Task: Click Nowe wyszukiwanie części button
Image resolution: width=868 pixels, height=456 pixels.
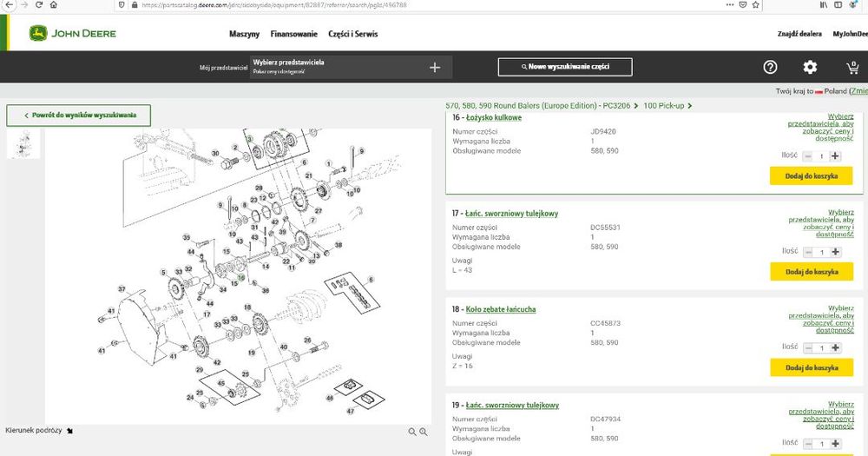Action: click(x=565, y=67)
